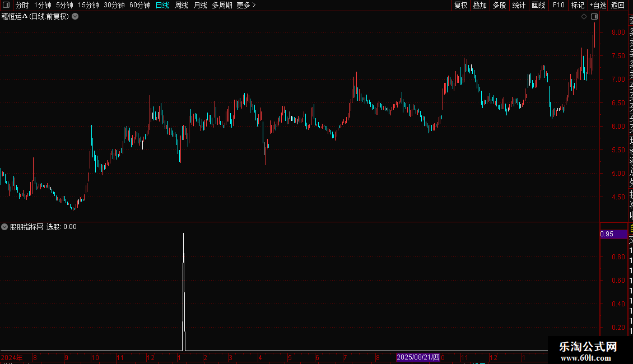Viewport: 633px width, 364px height.
Task: Add stock via +自选 button
Action: [598, 5]
